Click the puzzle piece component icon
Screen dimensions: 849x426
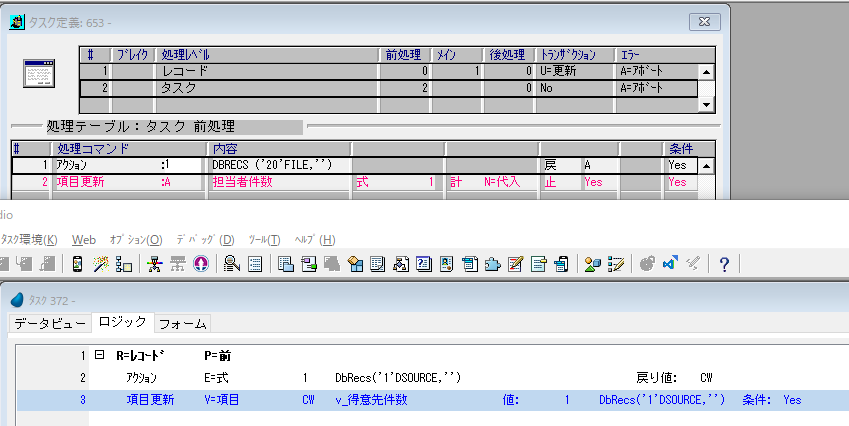tap(494, 264)
